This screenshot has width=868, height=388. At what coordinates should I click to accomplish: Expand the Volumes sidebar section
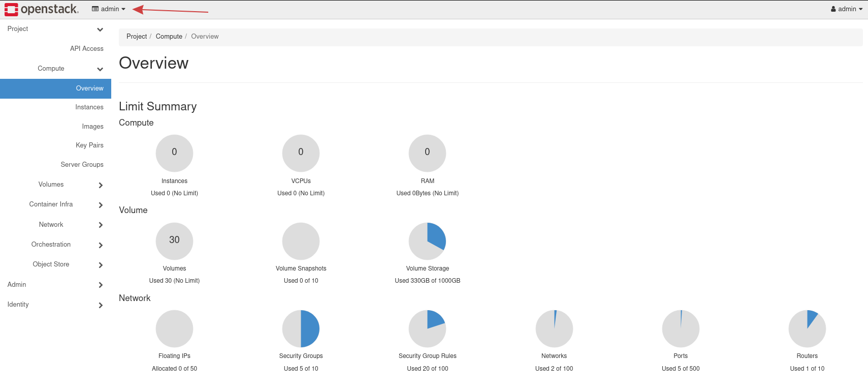click(x=100, y=185)
